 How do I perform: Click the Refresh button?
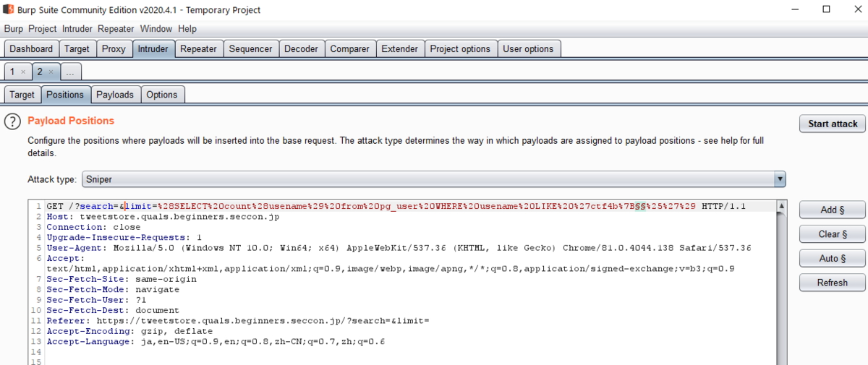coord(833,283)
